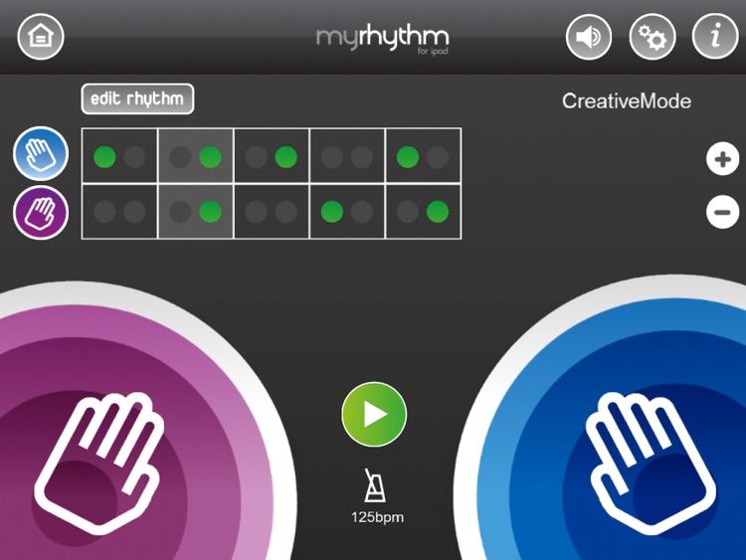Toggle purple row beat 2 second dot
Screen dimensions: 746x560
pos(210,212)
